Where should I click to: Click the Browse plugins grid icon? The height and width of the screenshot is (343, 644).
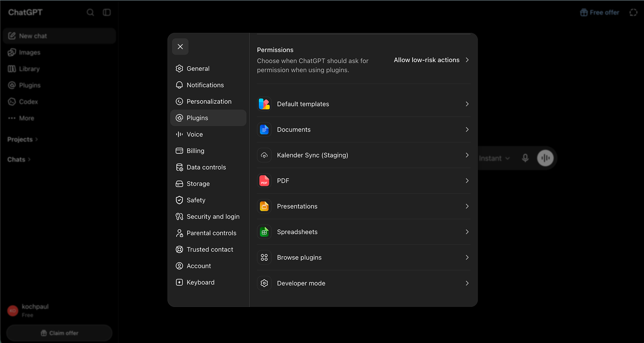coord(264,258)
